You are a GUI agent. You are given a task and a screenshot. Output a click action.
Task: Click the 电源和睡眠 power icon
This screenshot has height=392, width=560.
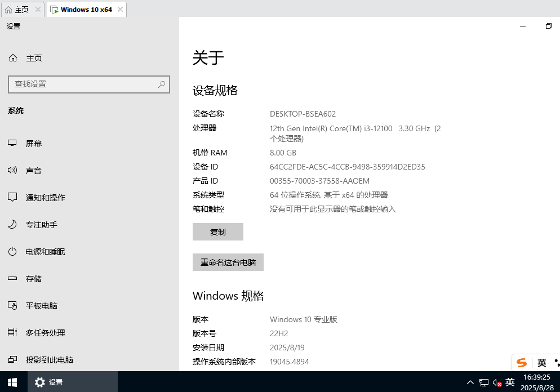pyautogui.click(x=12, y=252)
